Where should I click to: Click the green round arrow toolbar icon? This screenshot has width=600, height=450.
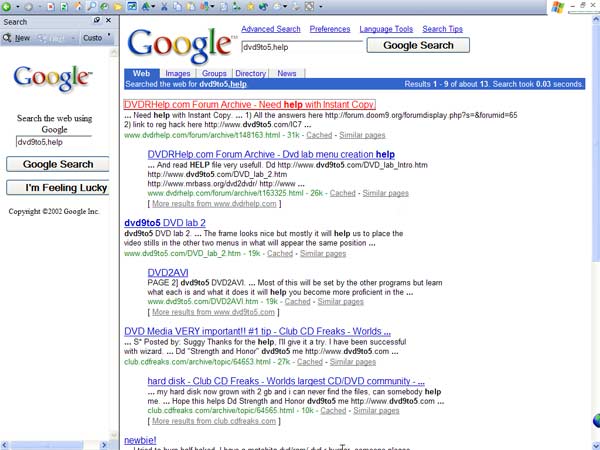104,7
